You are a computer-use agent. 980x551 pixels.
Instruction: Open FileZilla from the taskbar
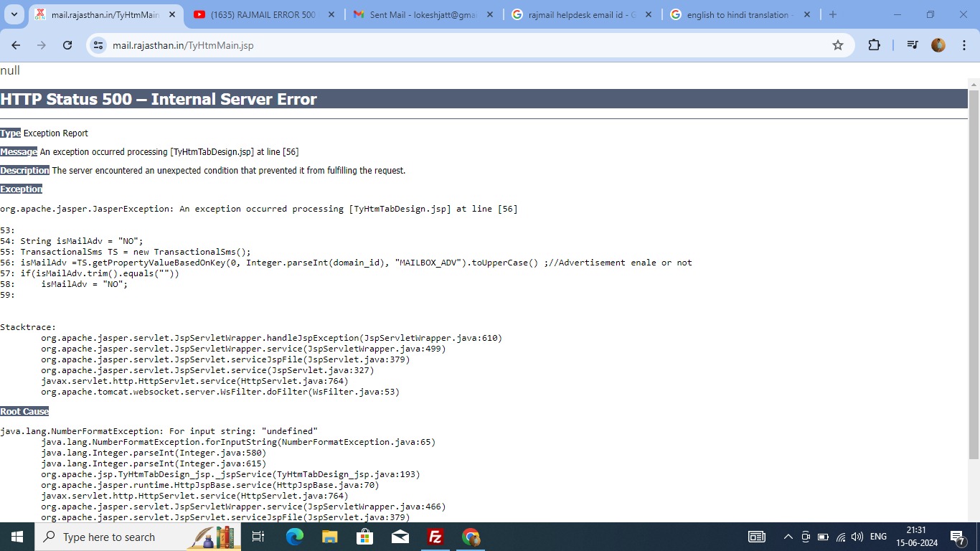coord(435,537)
